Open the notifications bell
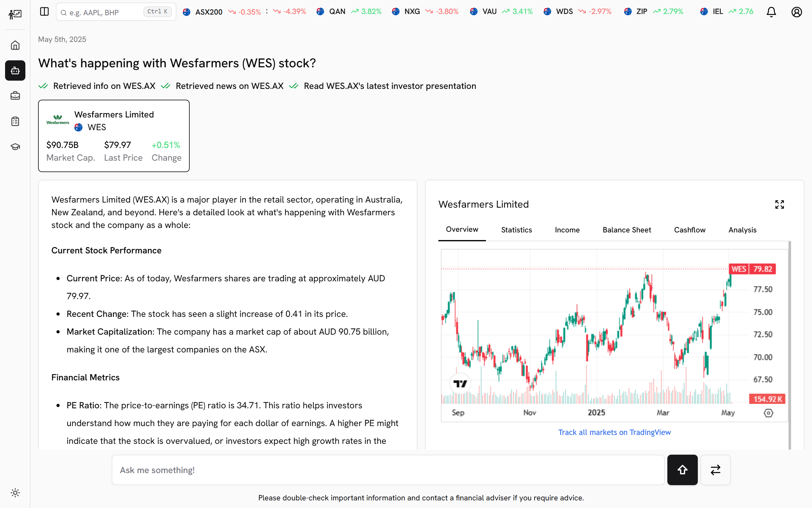Image resolution: width=812 pixels, height=508 pixels. tap(771, 12)
